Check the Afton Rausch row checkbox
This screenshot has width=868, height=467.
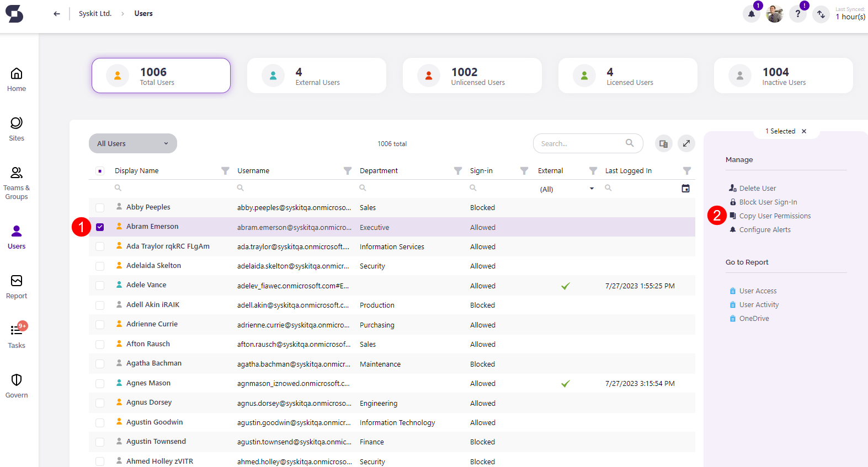100,345
